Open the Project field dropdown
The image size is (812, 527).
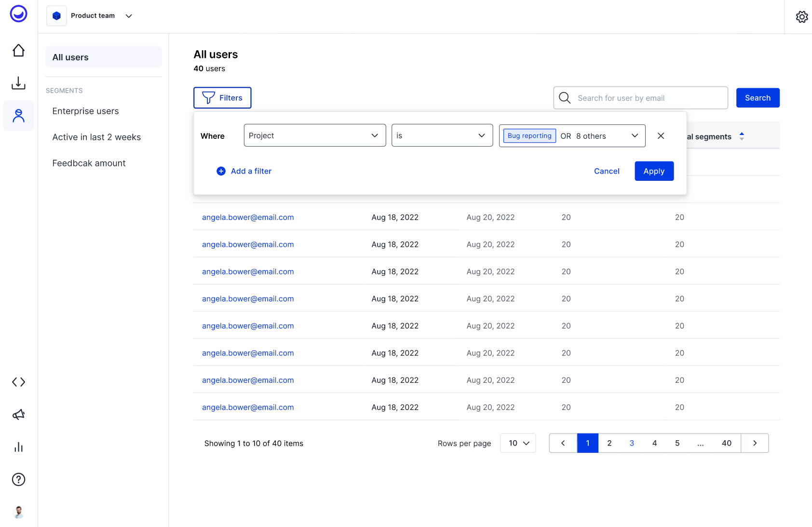[315, 135]
